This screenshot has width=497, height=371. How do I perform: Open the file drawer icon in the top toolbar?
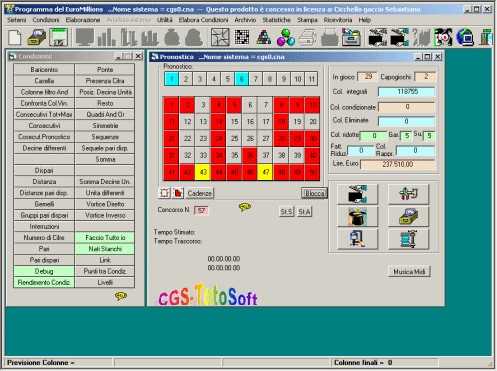coord(37,37)
